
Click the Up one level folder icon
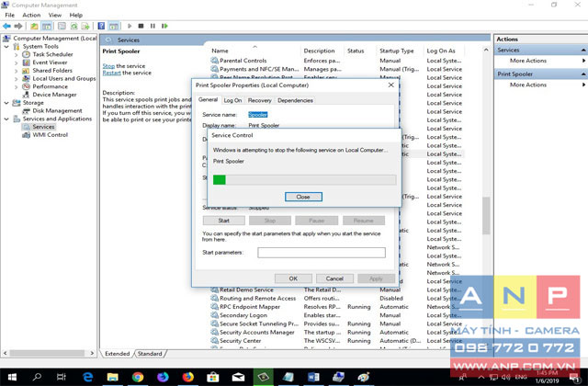pyautogui.click(x=34, y=26)
